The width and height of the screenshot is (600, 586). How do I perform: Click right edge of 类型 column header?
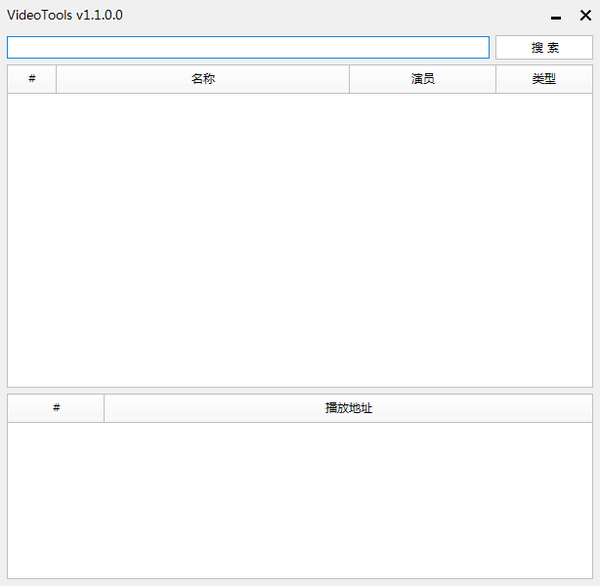pyautogui.click(x=591, y=79)
